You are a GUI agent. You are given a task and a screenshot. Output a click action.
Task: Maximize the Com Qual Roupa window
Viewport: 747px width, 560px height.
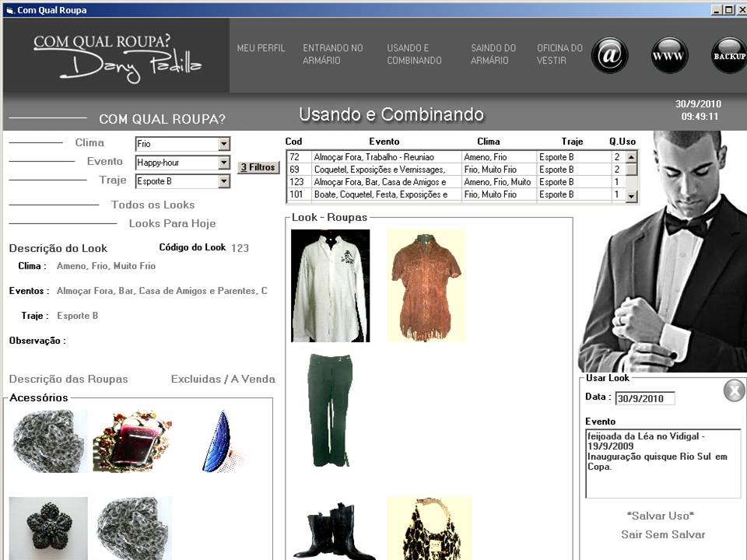coord(729,9)
